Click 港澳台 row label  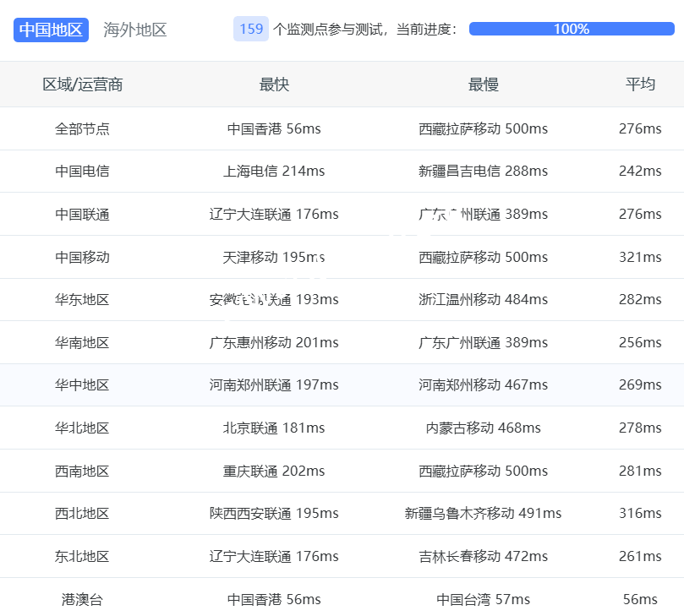83,599
